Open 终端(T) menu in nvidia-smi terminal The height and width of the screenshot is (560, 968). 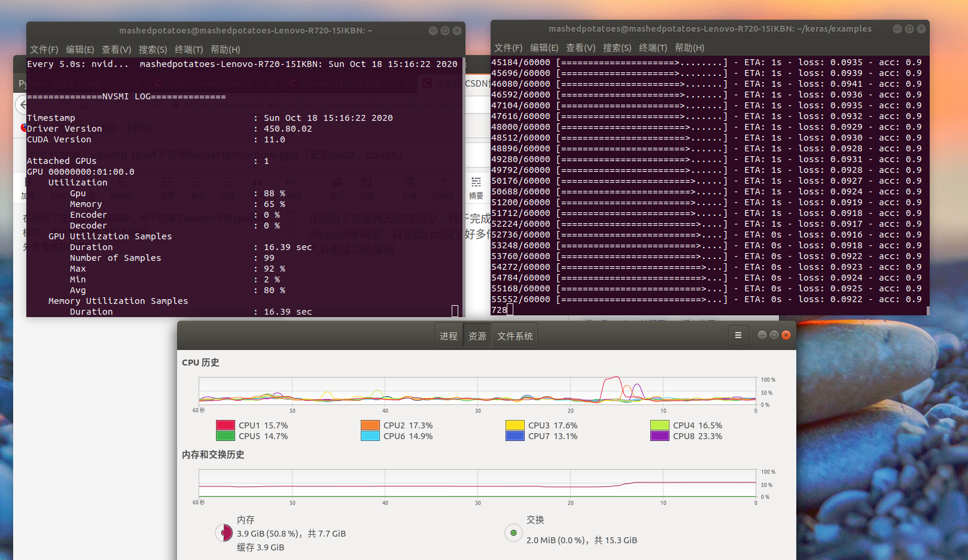tap(188, 50)
